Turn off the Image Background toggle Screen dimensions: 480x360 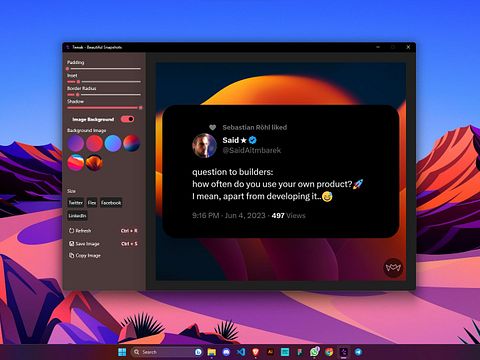(x=127, y=119)
